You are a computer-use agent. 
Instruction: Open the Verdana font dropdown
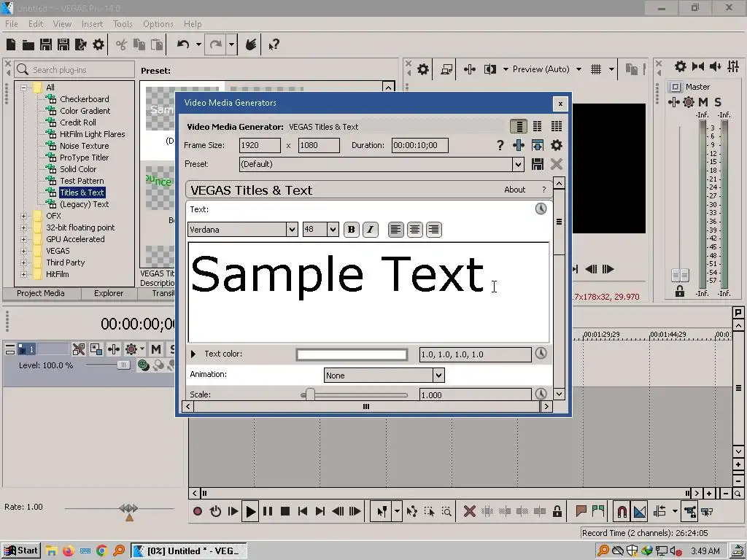tap(292, 230)
